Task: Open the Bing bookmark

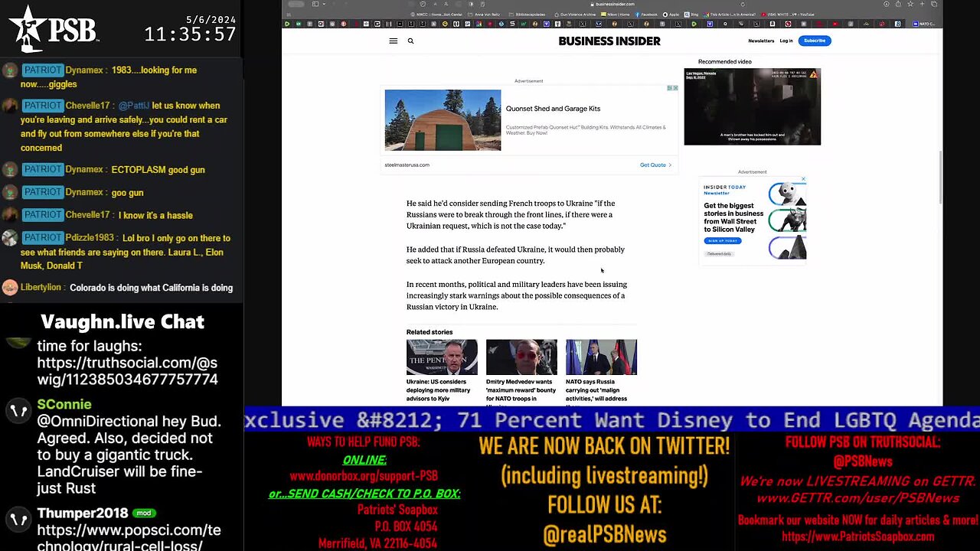Action: [692, 14]
